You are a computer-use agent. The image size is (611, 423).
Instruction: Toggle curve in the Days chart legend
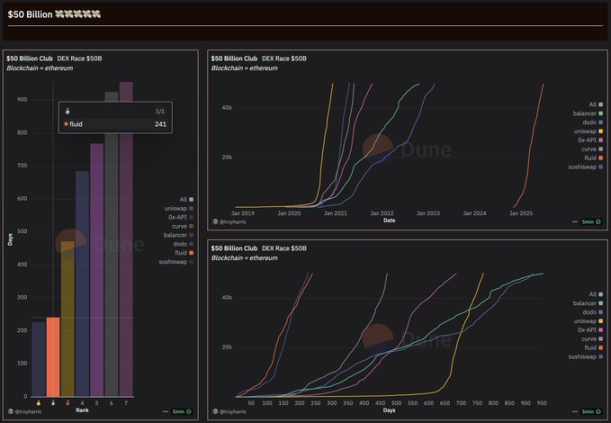pyautogui.click(x=592, y=339)
